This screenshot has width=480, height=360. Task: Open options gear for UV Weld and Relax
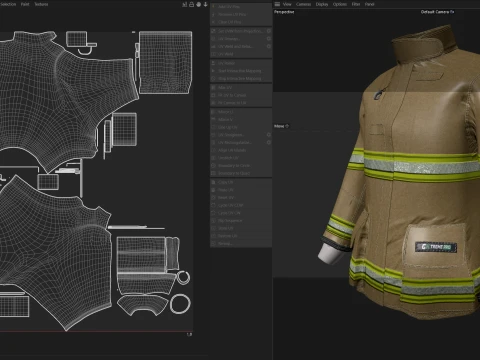point(269,46)
